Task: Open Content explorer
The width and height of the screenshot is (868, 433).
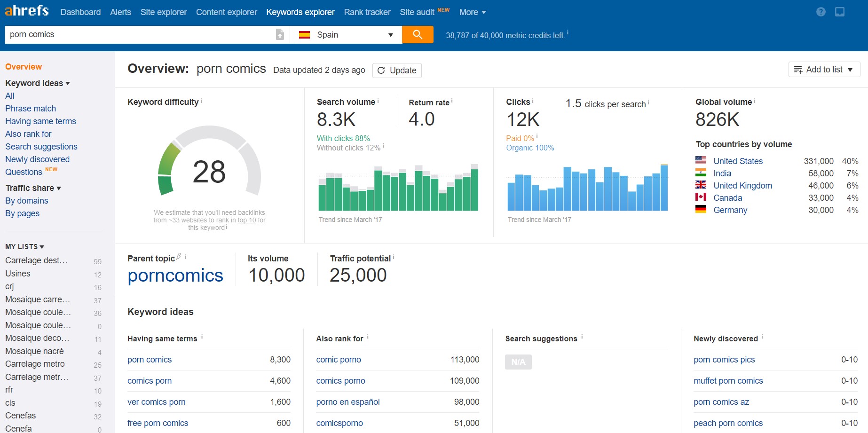Action: click(x=227, y=12)
